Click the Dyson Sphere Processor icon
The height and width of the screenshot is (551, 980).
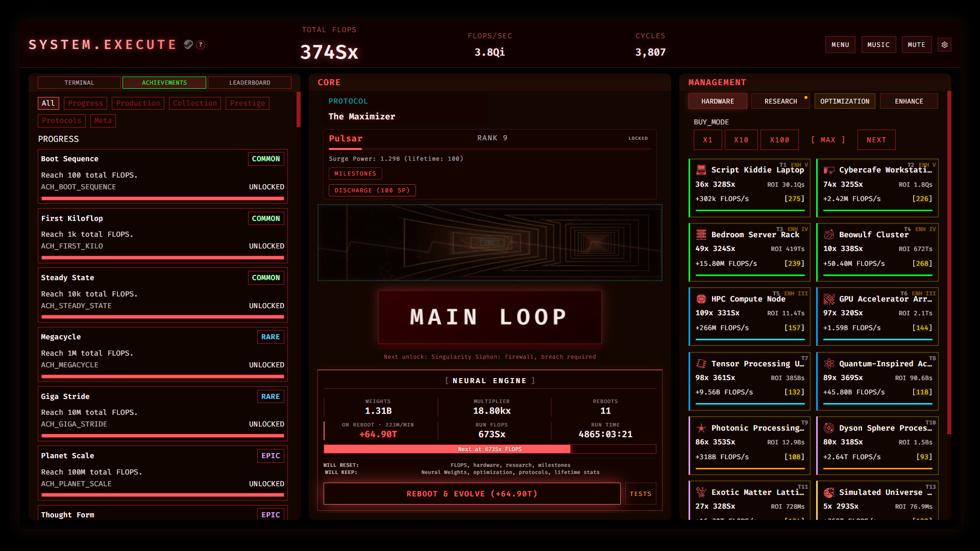click(829, 428)
